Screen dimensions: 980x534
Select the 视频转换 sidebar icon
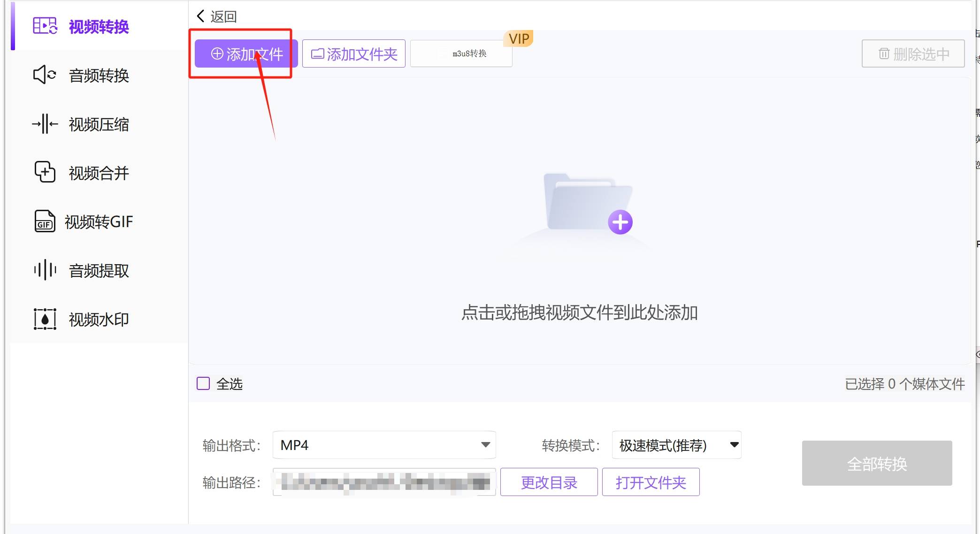pos(45,27)
